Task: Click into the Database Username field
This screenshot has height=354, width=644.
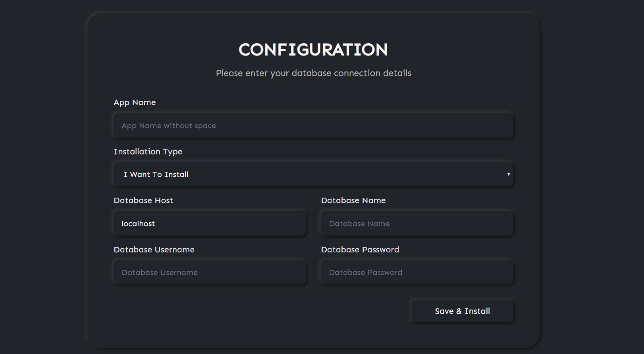Action: click(x=210, y=273)
